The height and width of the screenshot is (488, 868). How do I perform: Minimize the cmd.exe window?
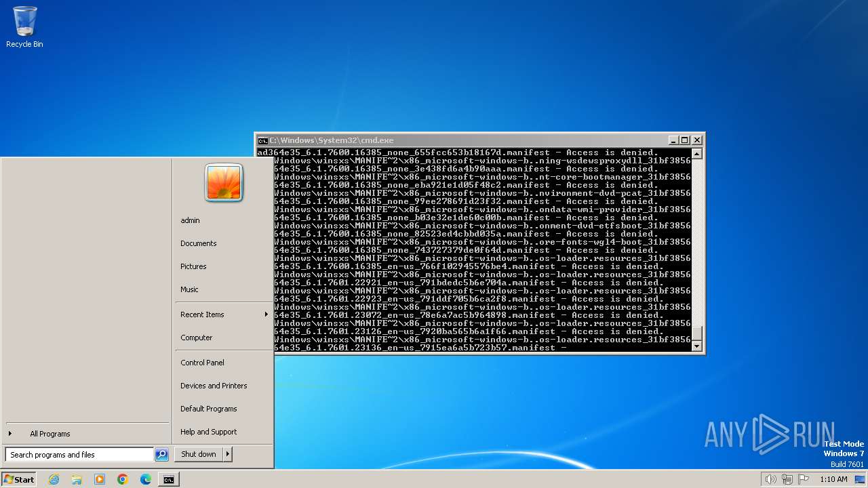click(673, 140)
